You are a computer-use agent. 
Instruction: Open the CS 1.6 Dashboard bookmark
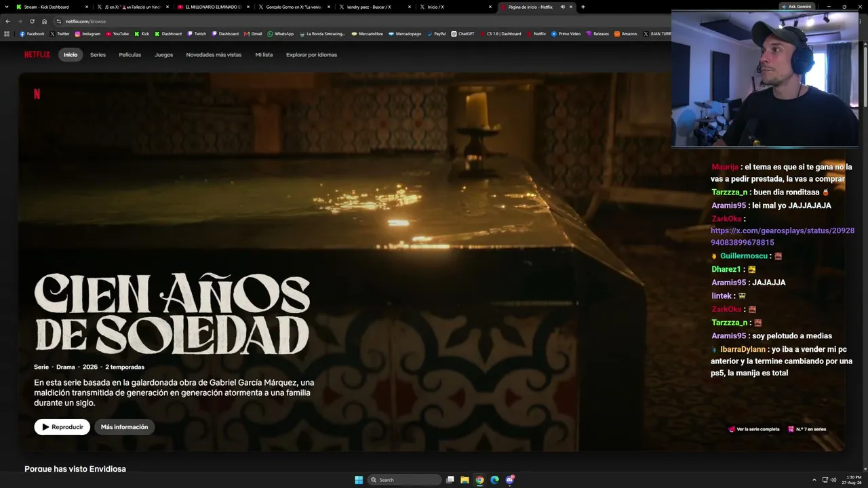tap(500, 34)
